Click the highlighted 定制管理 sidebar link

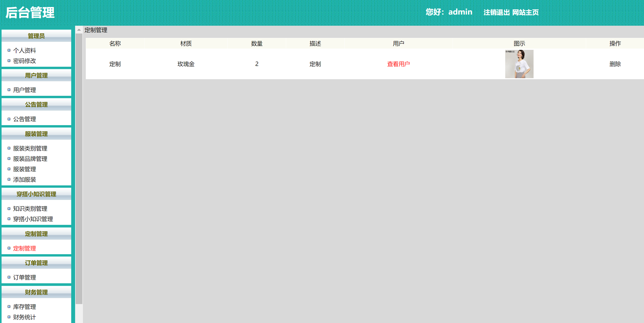point(25,248)
